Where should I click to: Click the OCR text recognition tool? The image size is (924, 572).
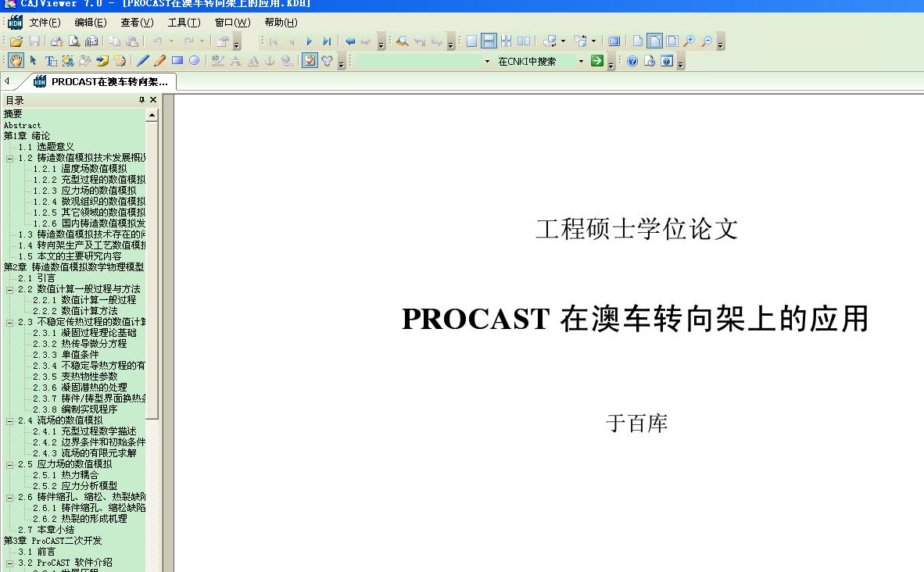click(x=85, y=61)
